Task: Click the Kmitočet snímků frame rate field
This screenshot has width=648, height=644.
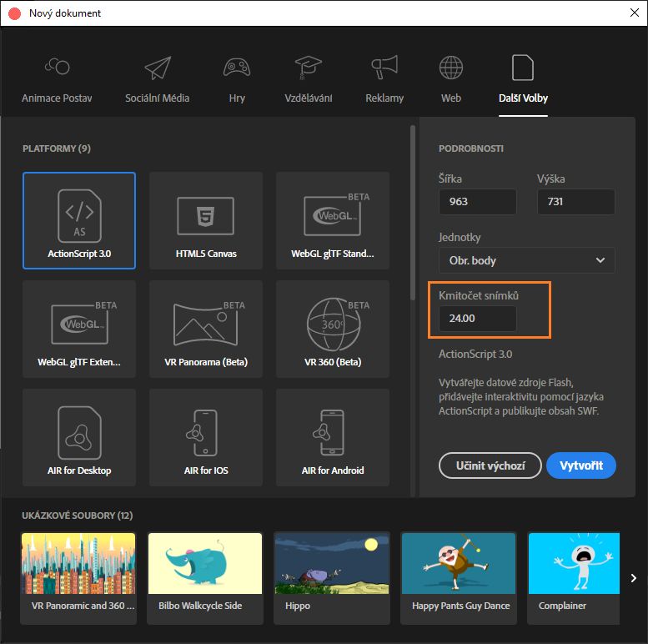Action: tap(477, 319)
